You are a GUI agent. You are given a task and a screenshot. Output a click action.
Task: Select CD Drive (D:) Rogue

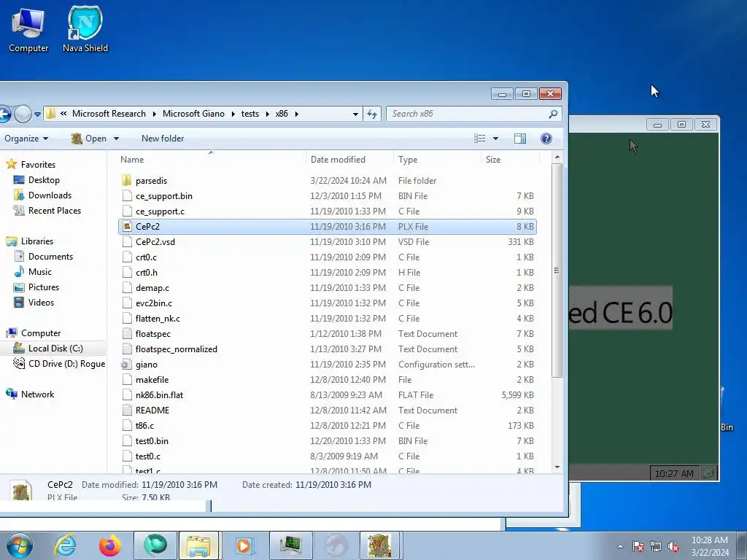coord(66,364)
